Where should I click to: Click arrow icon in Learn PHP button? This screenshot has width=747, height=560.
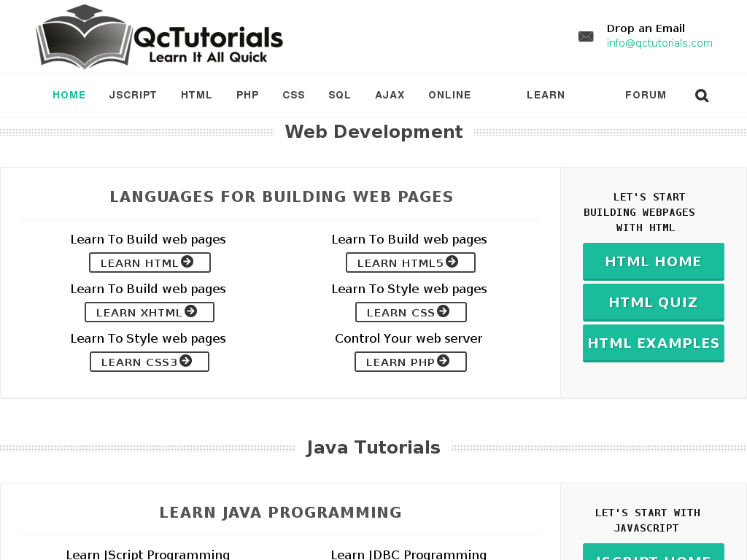[443, 360]
